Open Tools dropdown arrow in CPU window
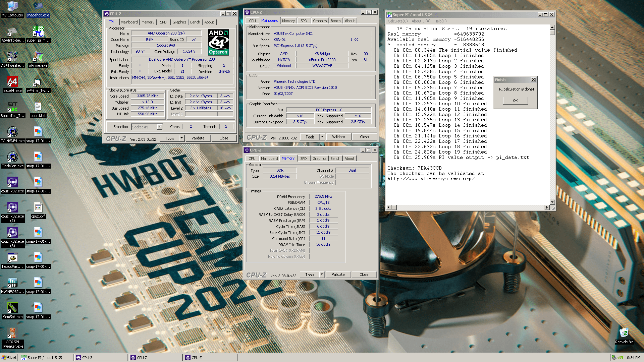This screenshot has height=362, width=644. (181, 138)
